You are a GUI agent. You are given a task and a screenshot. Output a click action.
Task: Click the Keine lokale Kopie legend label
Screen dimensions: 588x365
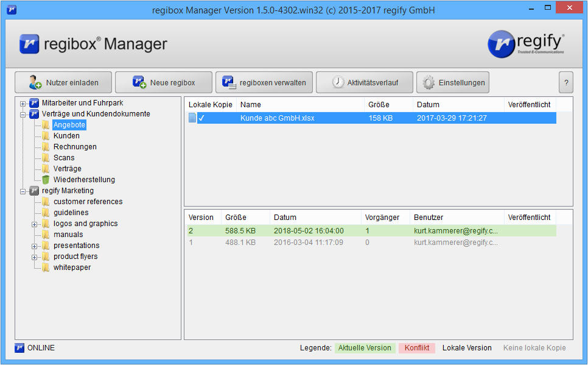coord(534,348)
